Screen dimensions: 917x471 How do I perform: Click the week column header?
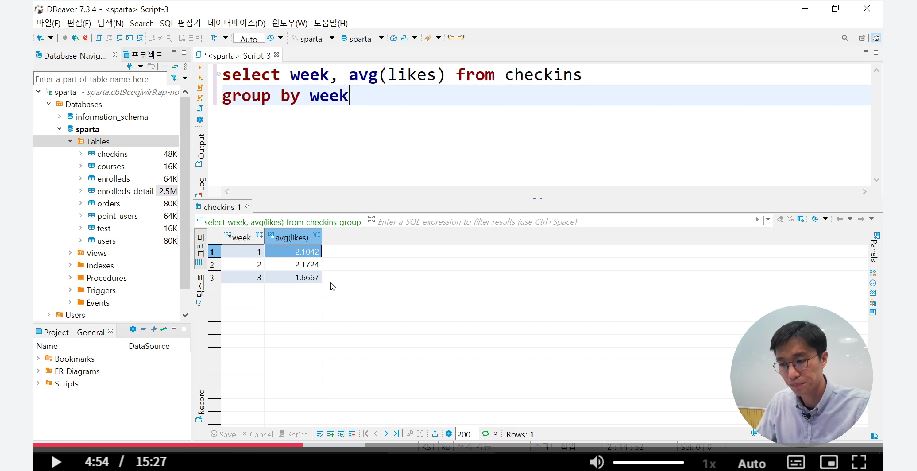click(x=240, y=237)
